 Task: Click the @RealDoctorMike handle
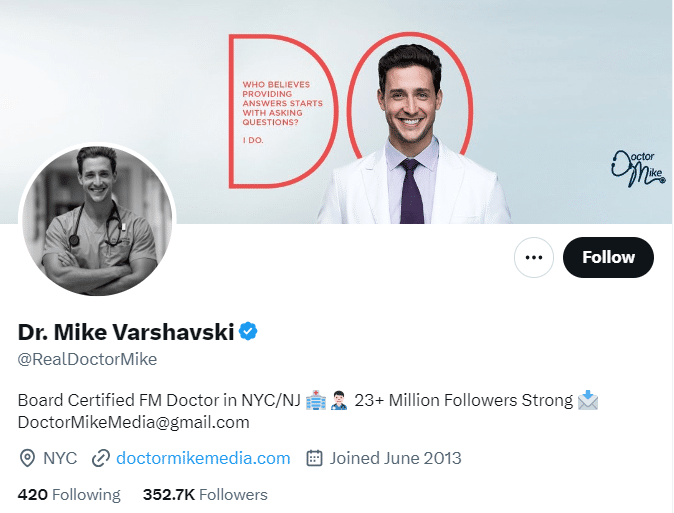coord(87,359)
